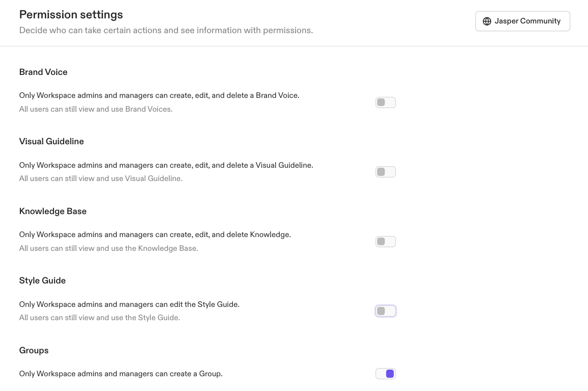Toggle the Style Guide edit restriction

pos(386,311)
